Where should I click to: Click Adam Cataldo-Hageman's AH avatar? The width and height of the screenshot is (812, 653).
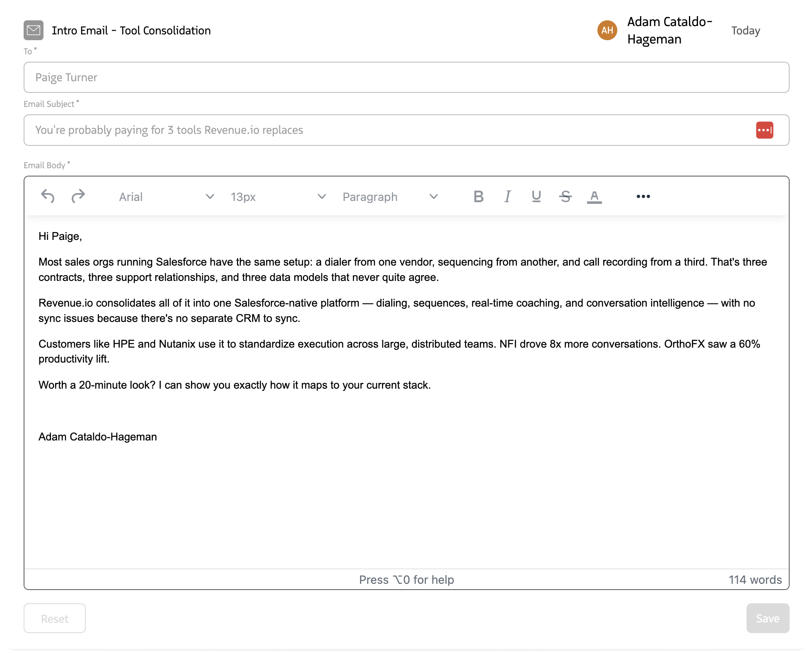point(607,29)
